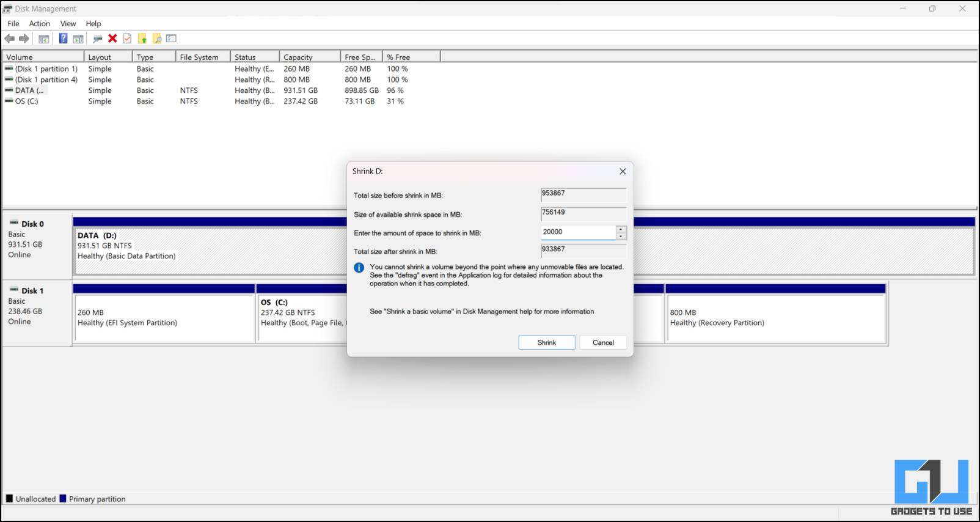Click the yellow folder with green arrow icon
The image size is (980, 522).
[x=142, y=39]
